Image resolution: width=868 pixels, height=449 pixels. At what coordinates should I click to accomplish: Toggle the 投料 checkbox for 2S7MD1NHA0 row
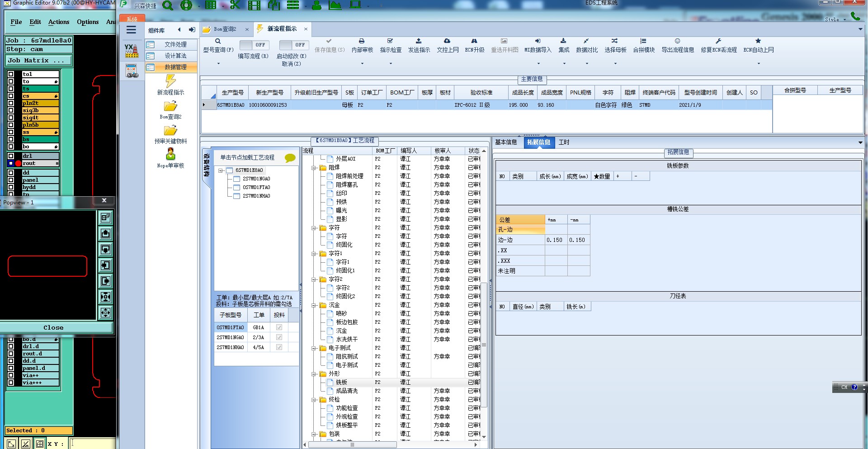pyautogui.click(x=279, y=347)
